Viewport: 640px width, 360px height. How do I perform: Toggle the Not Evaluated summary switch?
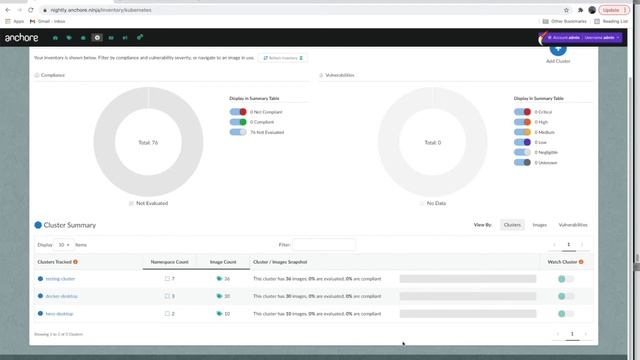(238, 132)
